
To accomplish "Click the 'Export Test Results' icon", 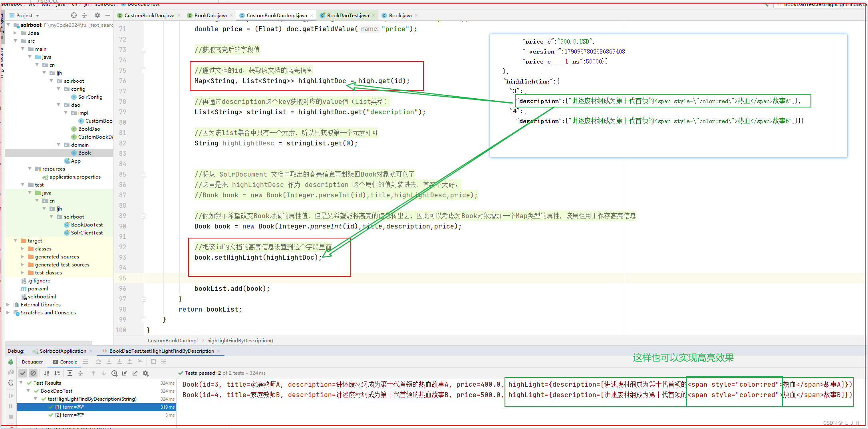I will point(135,373).
